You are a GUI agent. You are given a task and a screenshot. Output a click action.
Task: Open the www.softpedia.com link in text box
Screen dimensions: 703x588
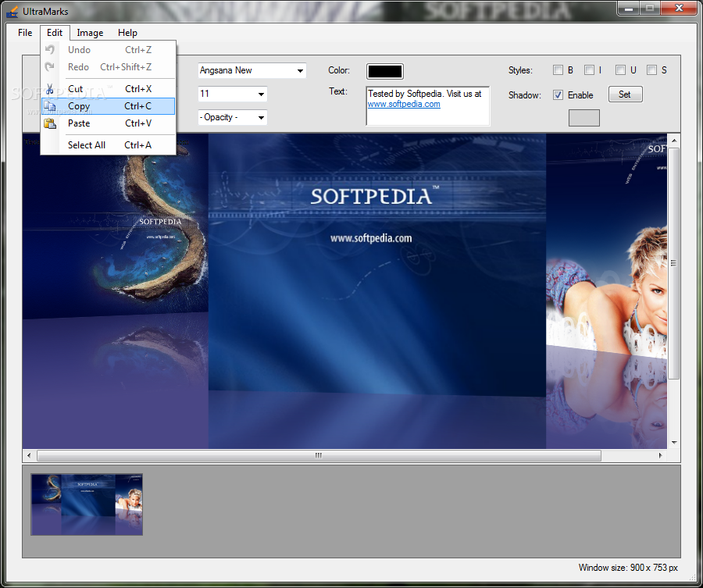[x=404, y=104]
